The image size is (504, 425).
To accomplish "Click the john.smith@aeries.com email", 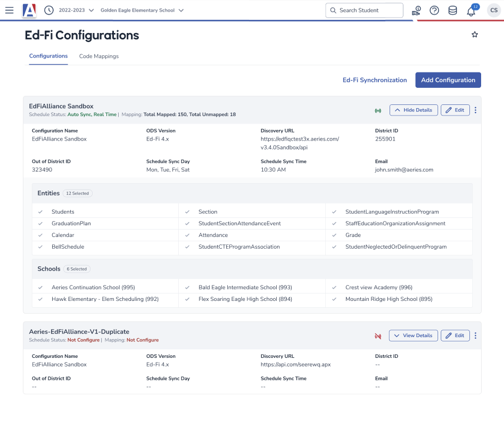I will coord(404,169).
